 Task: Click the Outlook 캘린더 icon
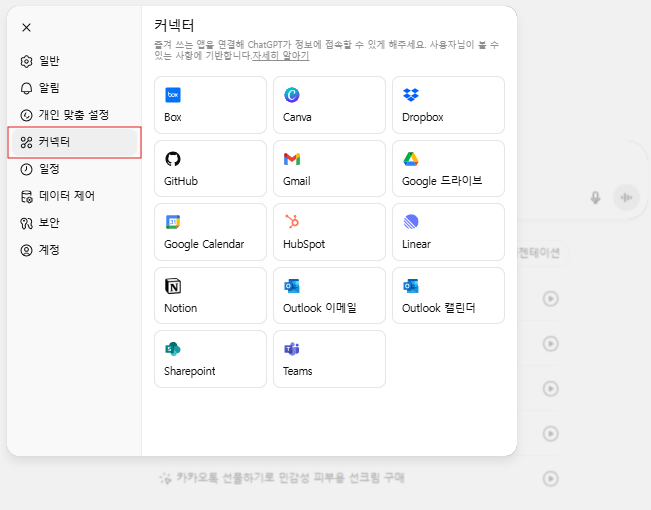(x=411, y=286)
